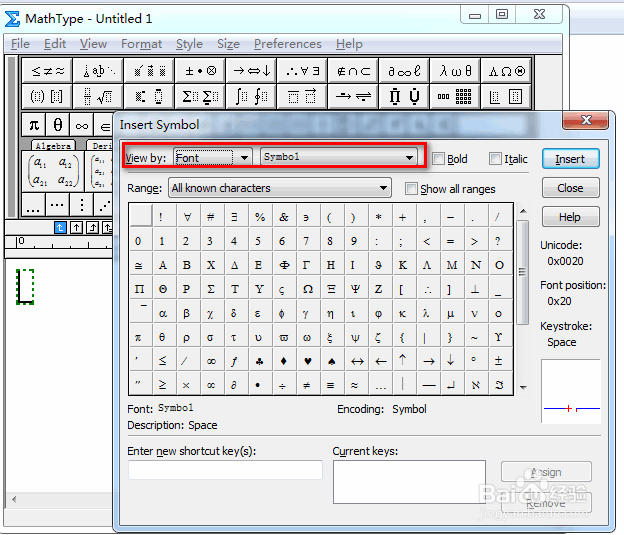This screenshot has height=535, width=624.
Task: Open the integral templates palette
Action: click(x=251, y=96)
